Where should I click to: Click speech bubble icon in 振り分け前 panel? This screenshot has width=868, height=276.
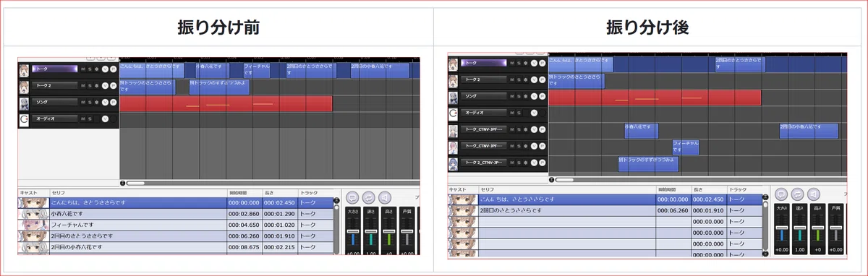pyautogui.click(x=352, y=197)
